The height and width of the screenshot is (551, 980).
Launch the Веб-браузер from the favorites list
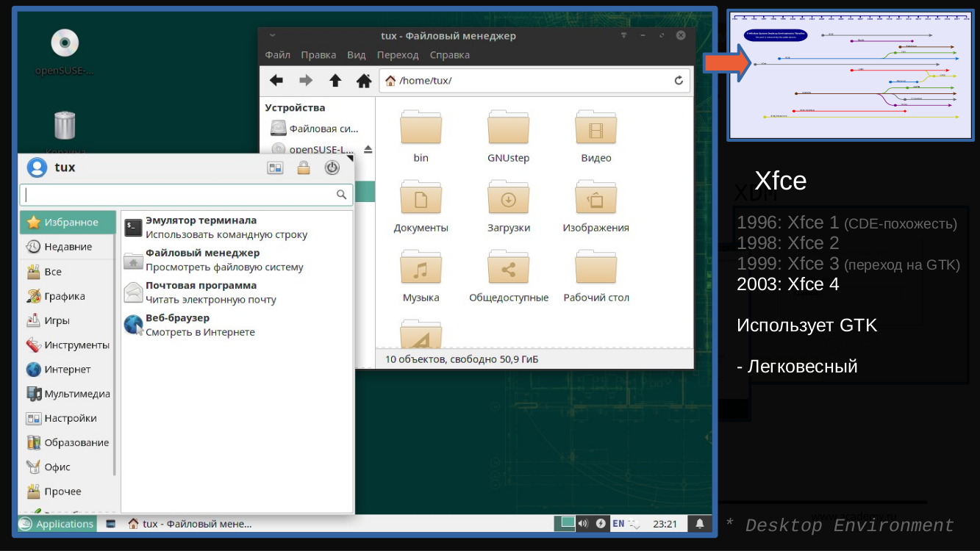coord(179,317)
